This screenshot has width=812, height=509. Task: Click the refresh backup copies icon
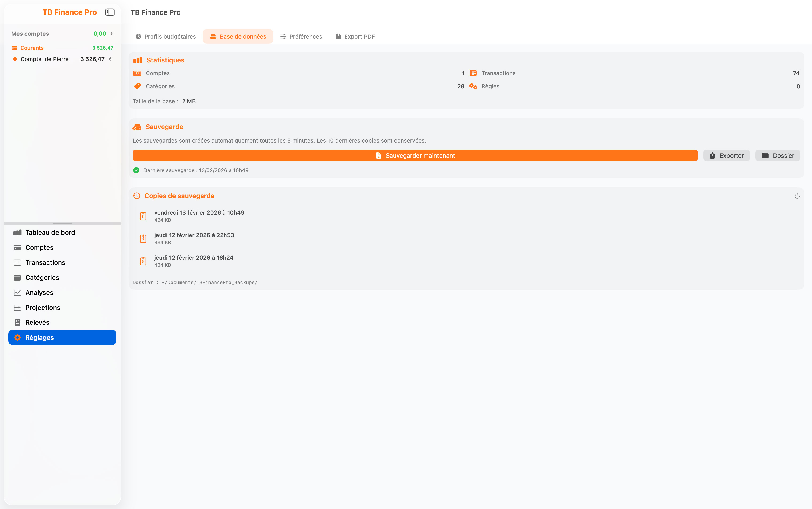coord(797,196)
